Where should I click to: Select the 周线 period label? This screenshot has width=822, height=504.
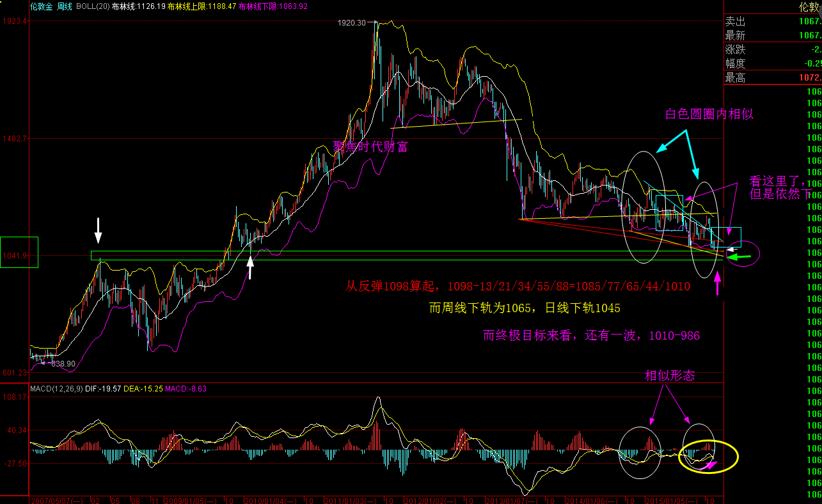point(65,6)
